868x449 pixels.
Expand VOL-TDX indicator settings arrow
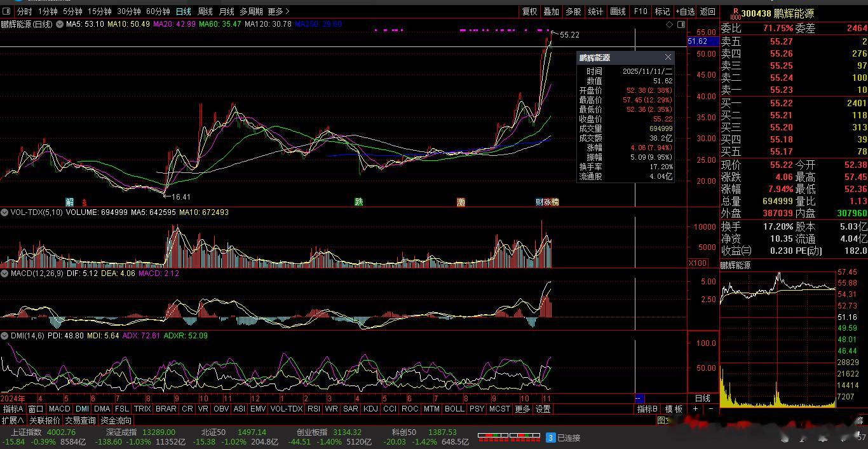pos(4,212)
